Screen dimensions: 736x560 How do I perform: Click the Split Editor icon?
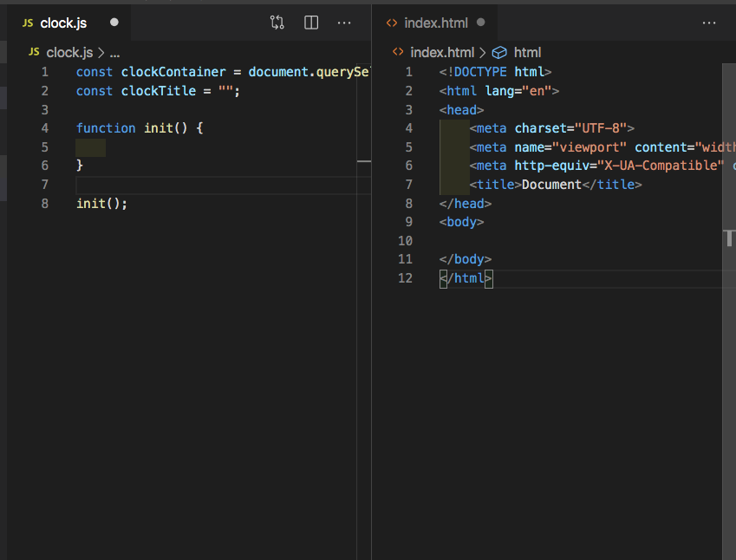(x=310, y=23)
